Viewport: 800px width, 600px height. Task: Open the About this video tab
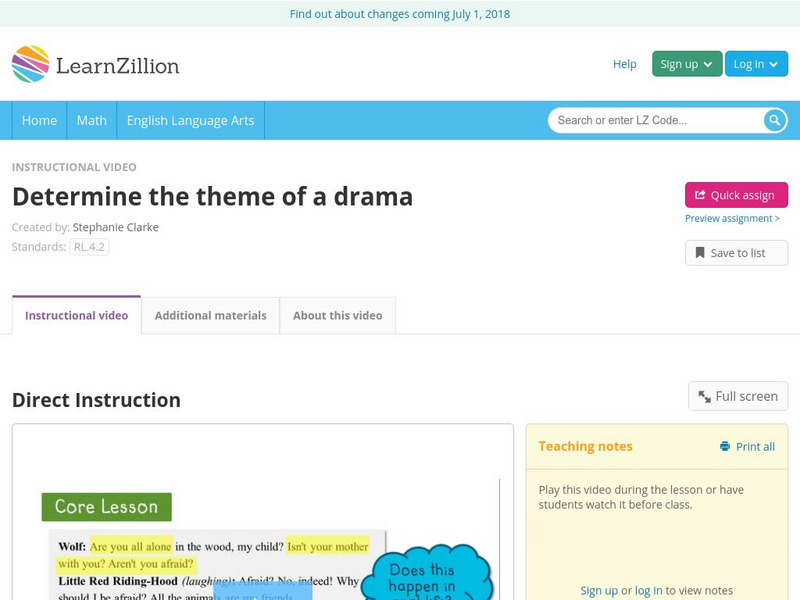[335, 314]
